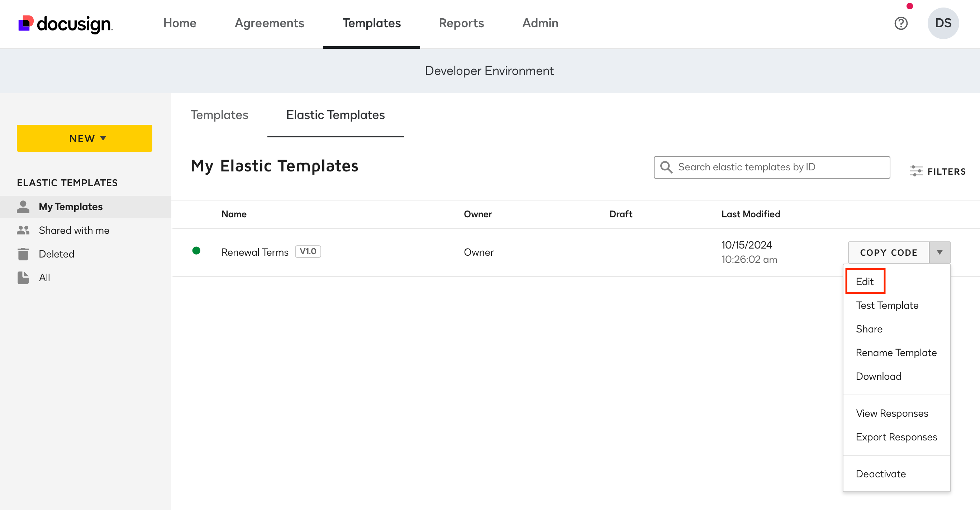Open the DS user profile avatar
The image size is (980, 510).
pos(943,23)
